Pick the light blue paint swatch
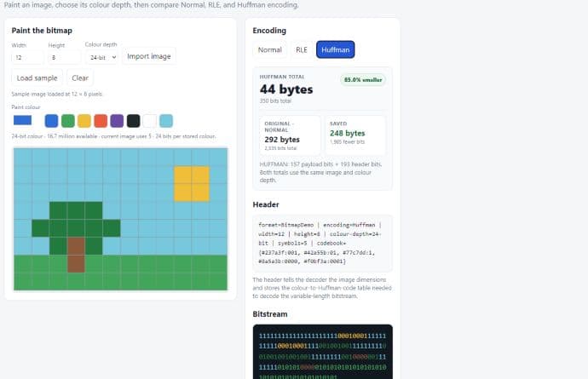 pos(166,121)
